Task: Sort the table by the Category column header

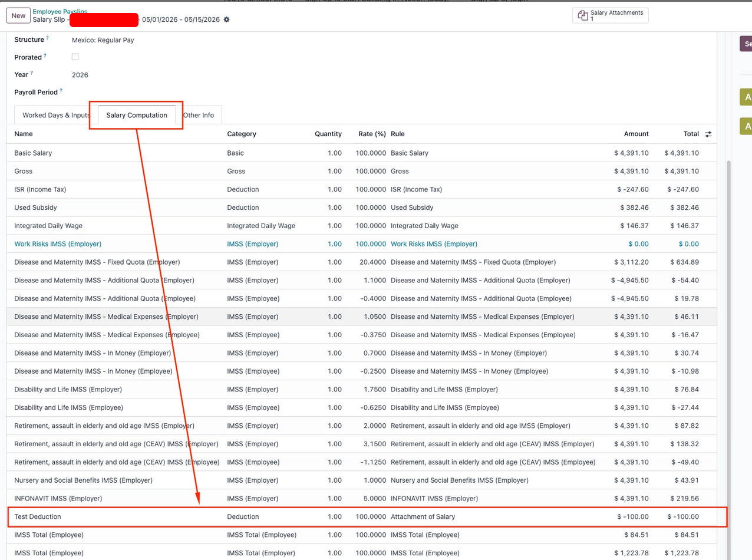Action: click(x=242, y=134)
